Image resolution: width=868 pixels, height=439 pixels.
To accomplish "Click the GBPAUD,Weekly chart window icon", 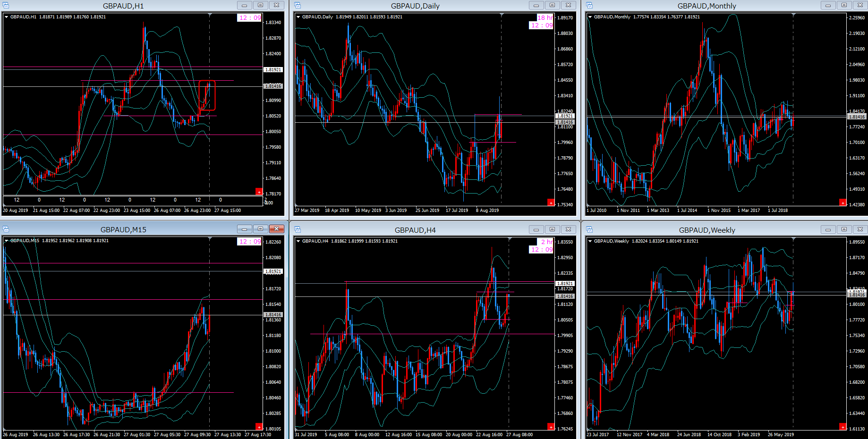I will (x=589, y=229).
